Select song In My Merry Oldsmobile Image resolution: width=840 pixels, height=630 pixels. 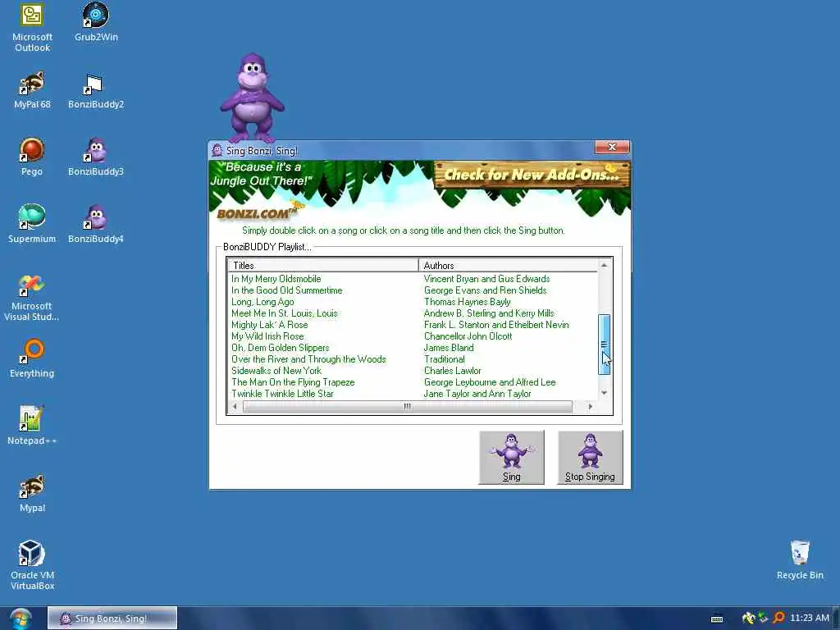(x=276, y=279)
